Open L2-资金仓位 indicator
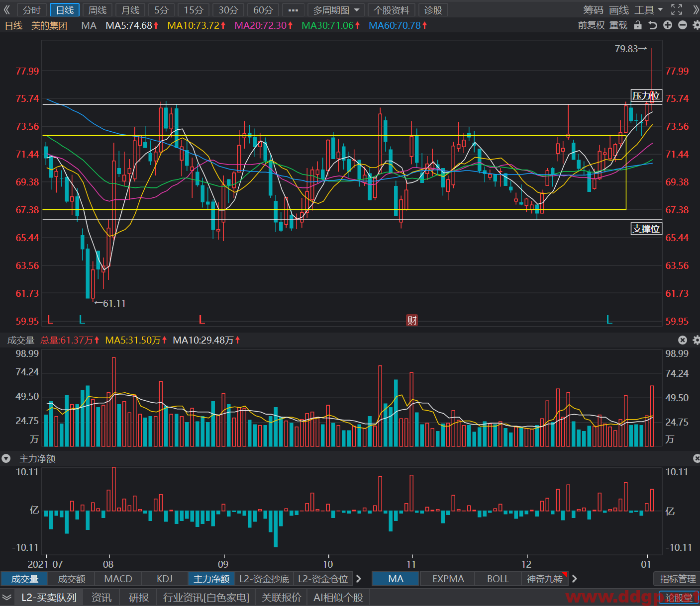 pos(323,579)
